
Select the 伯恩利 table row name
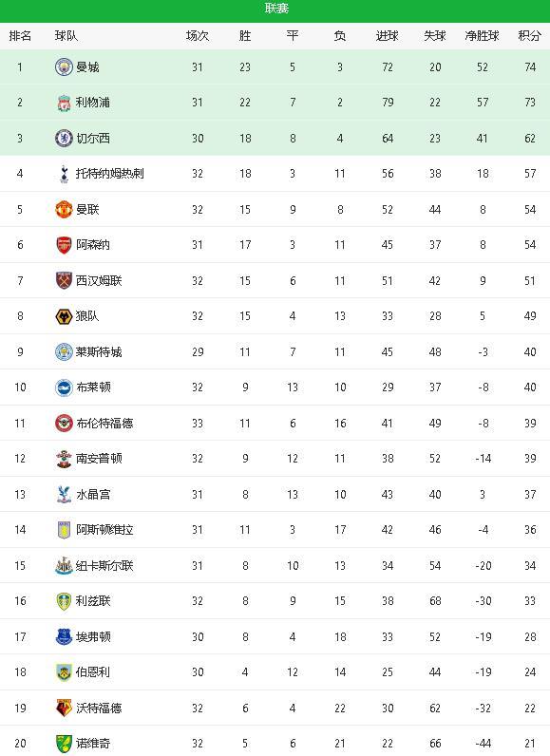92,672
